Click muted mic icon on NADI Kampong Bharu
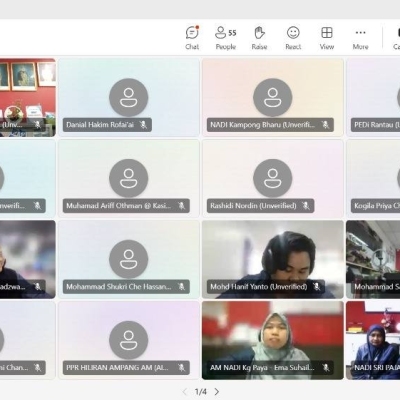Image resolution: width=400 pixels, height=400 pixels. tap(325, 125)
